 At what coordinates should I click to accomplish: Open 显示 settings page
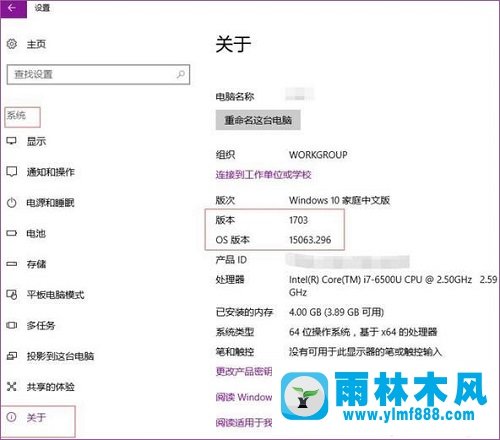point(36,141)
